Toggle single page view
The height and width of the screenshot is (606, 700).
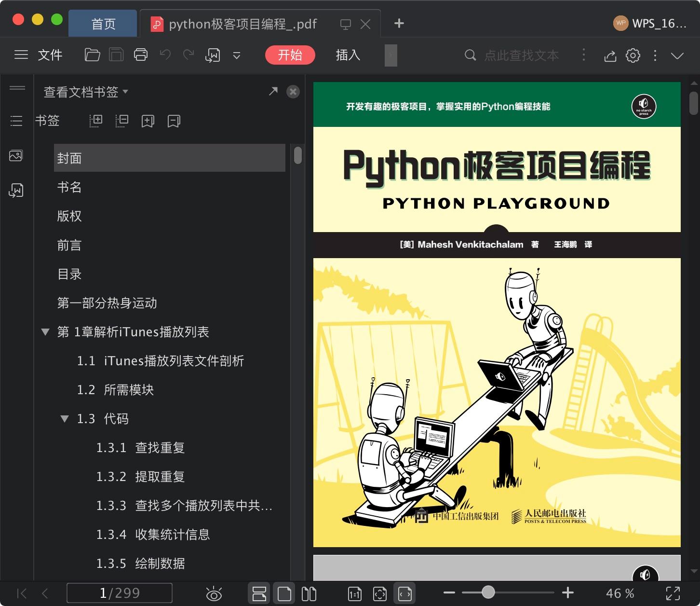coord(284,593)
